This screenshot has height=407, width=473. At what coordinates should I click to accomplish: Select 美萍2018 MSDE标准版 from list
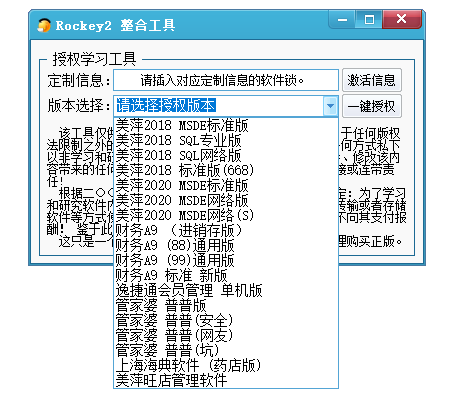tap(226, 126)
